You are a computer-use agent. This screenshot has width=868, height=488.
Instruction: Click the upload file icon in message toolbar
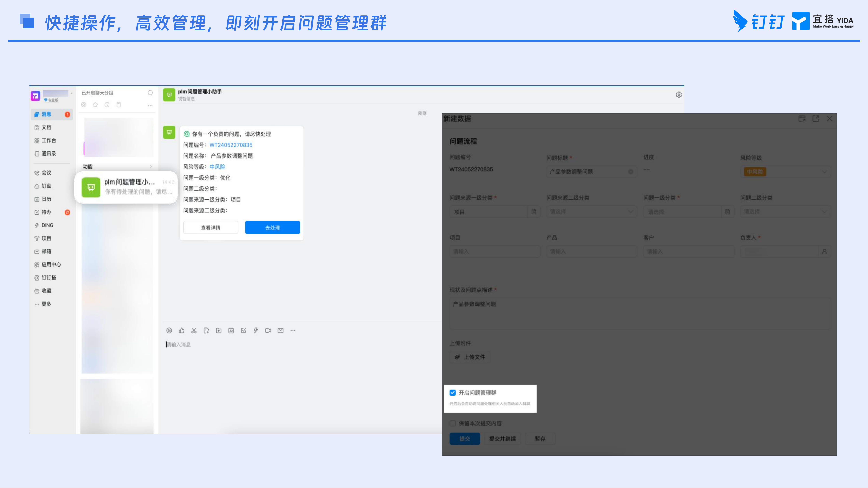(x=219, y=331)
